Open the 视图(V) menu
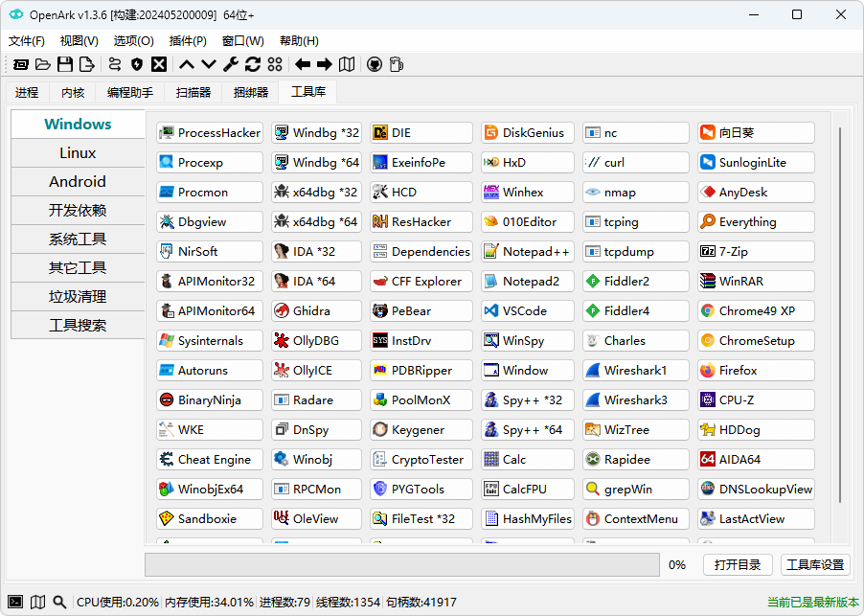The width and height of the screenshot is (864, 616). (x=79, y=41)
